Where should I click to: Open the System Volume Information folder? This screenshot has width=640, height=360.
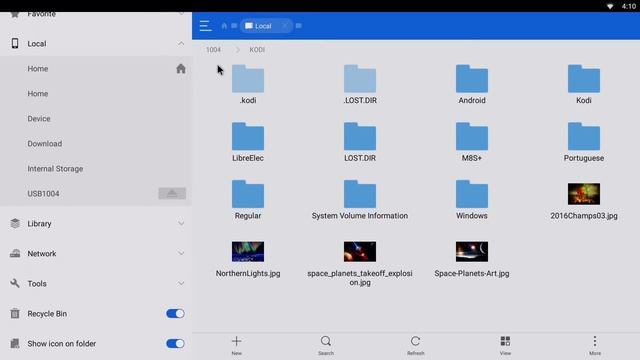pyautogui.click(x=360, y=200)
